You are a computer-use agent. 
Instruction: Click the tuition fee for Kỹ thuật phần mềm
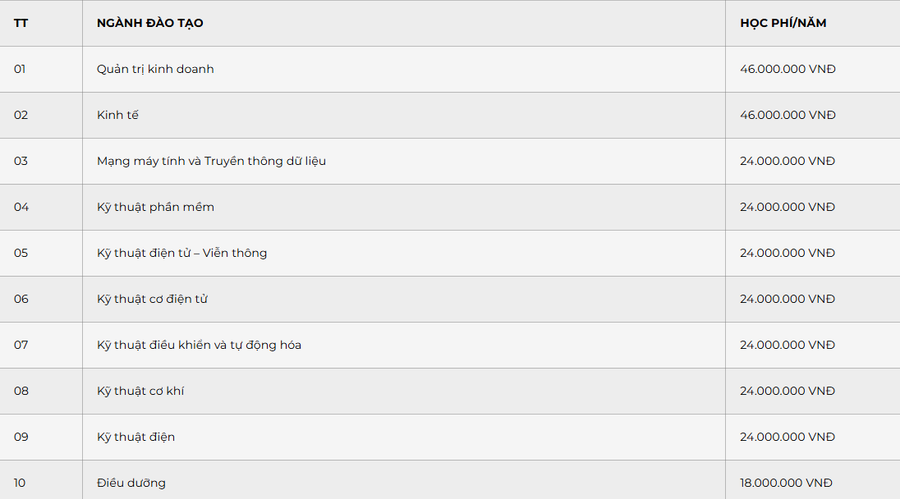click(x=787, y=207)
